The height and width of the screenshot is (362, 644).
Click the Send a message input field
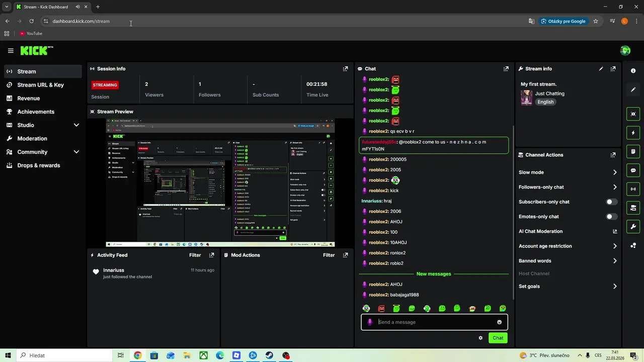coord(434,322)
